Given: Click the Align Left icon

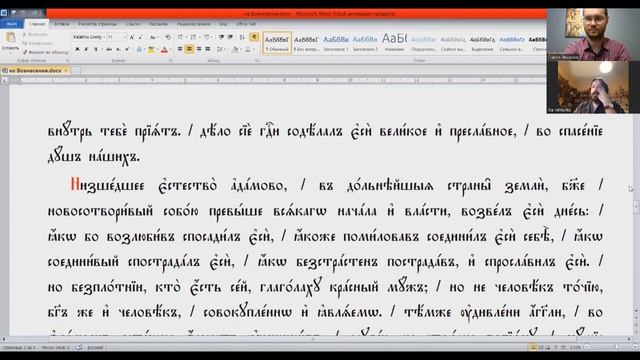Looking at the screenshot, I should coord(180,49).
